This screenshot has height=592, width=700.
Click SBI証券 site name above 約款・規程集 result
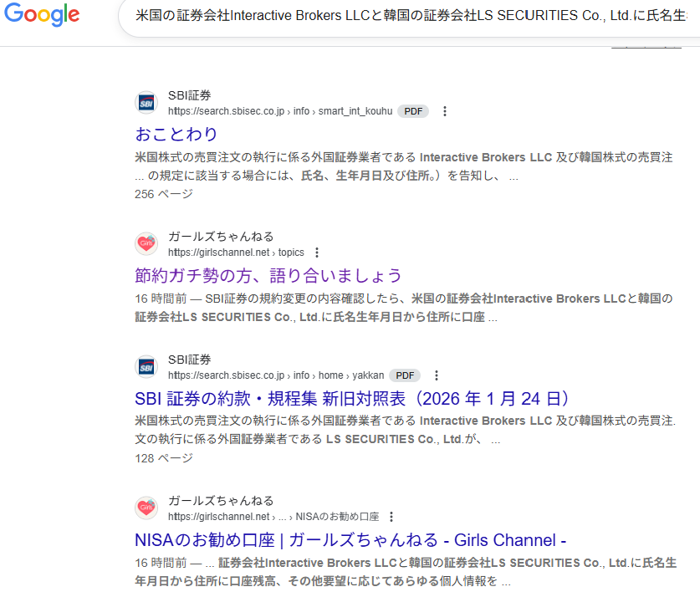pos(189,360)
